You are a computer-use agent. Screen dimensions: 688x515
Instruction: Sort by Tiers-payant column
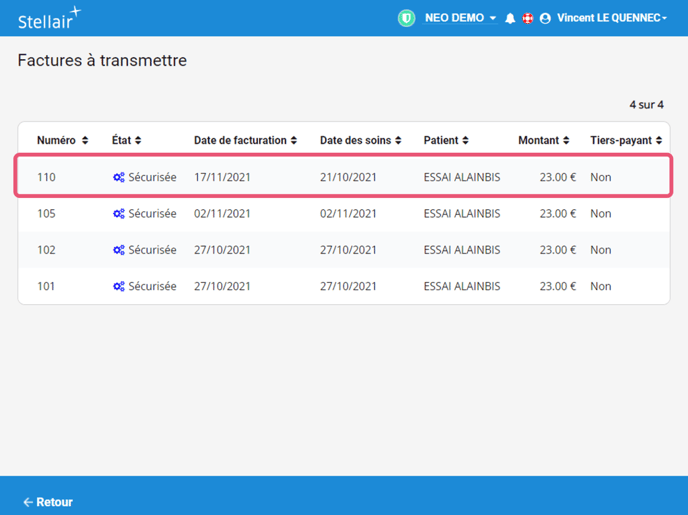coord(626,141)
